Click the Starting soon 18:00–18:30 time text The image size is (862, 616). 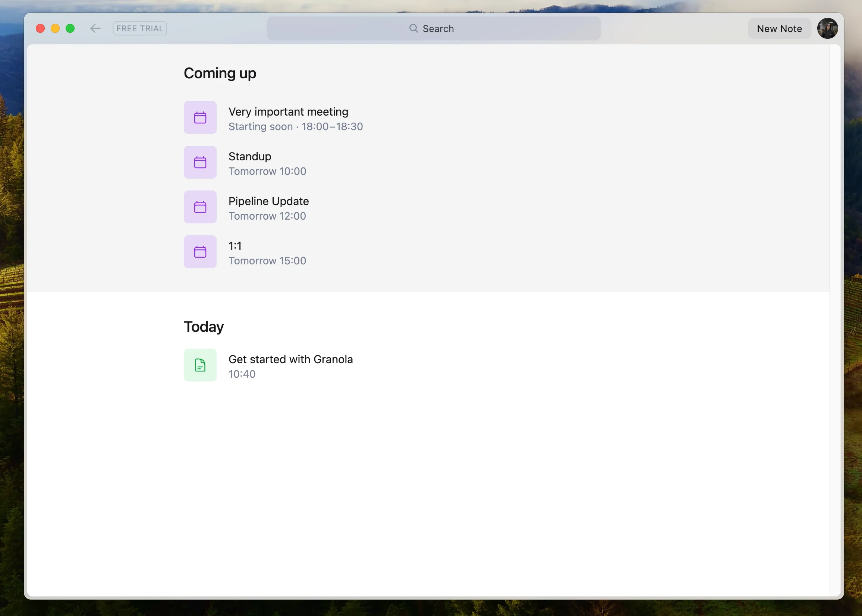click(295, 127)
